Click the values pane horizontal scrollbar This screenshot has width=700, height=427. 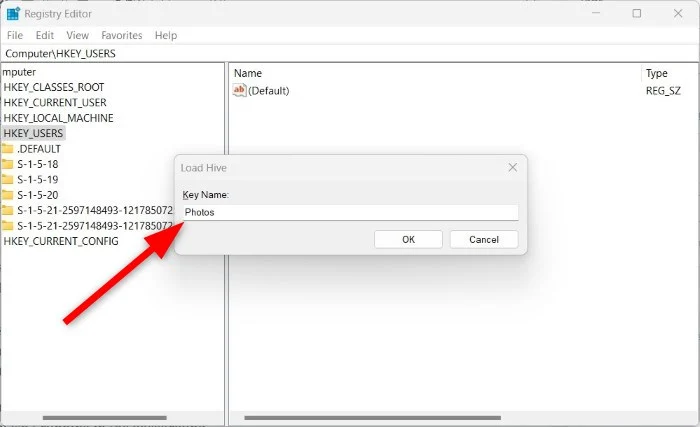[372, 418]
